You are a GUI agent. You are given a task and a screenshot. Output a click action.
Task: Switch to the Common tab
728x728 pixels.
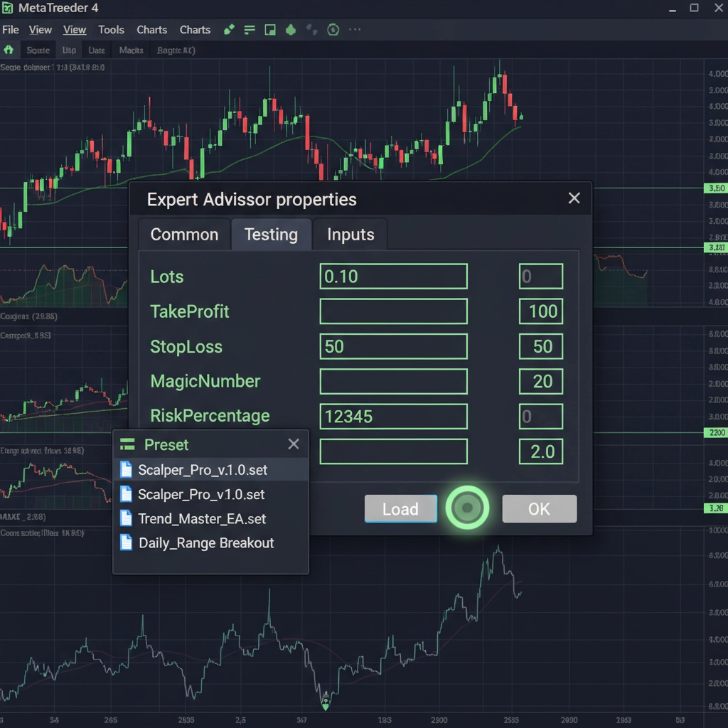point(184,235)
